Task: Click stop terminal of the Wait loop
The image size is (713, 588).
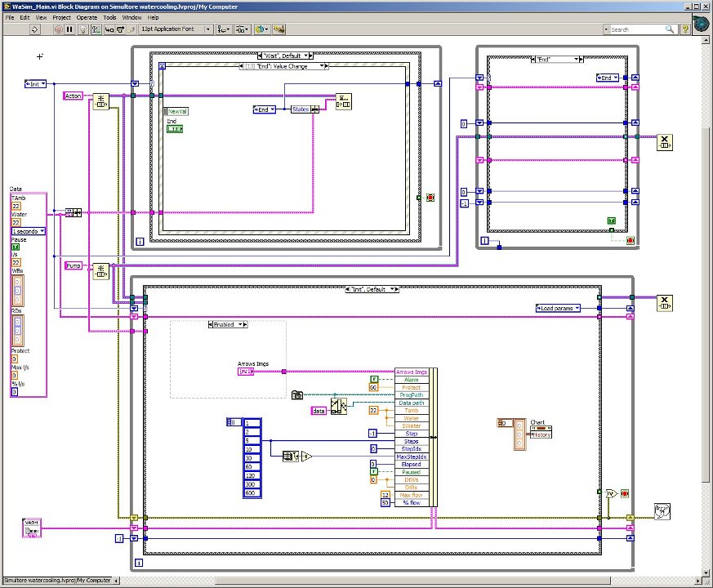Action: click(x=430, y=198)
